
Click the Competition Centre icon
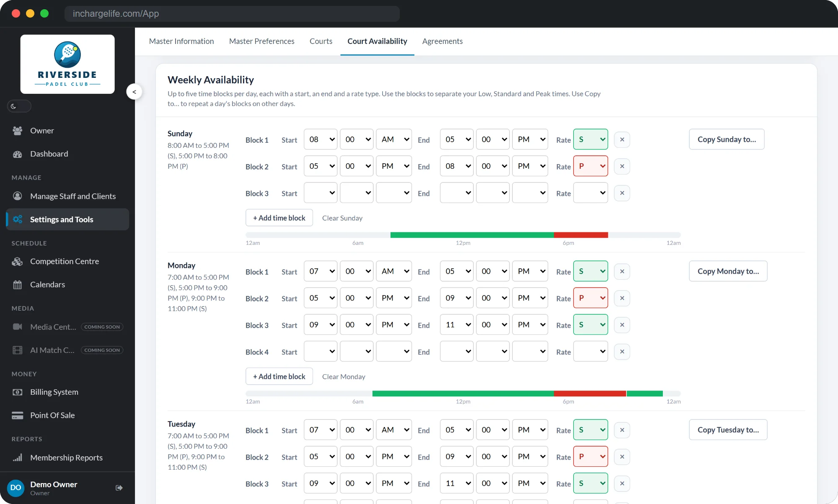coord(17,261)
